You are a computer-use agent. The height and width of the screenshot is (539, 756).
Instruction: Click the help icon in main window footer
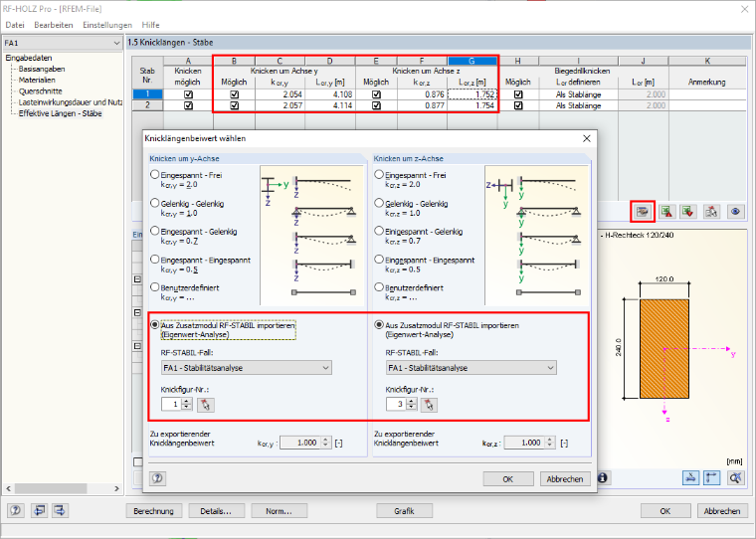pos(16,510)
